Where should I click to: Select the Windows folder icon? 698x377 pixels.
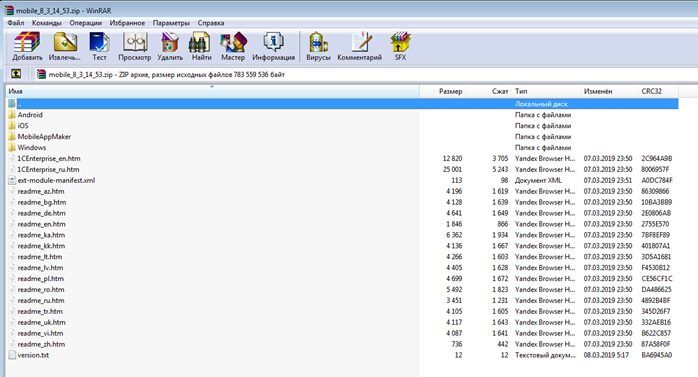(x=12, y=147)
